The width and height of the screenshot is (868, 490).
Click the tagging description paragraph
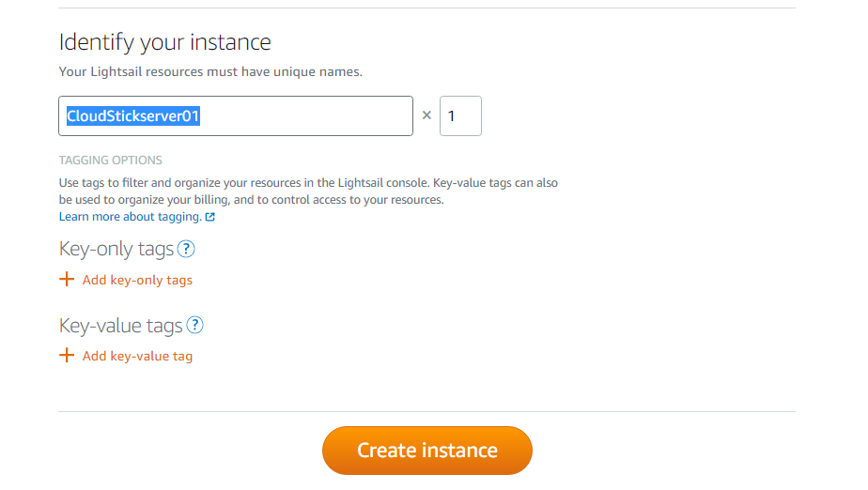[x=308, y=191]
